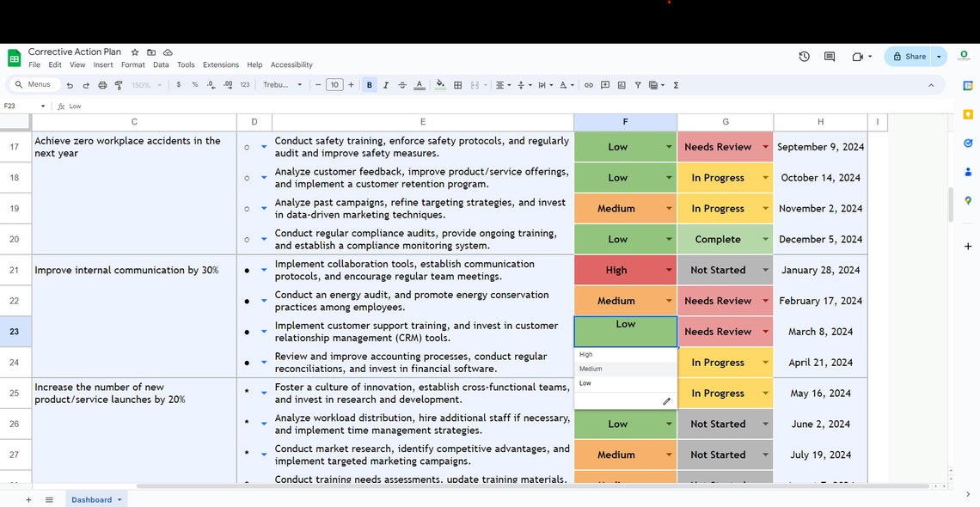Collapse the toolbar with the chevron
The width and height of the screenshot is (980, 507).
click(x=931, y=85)
